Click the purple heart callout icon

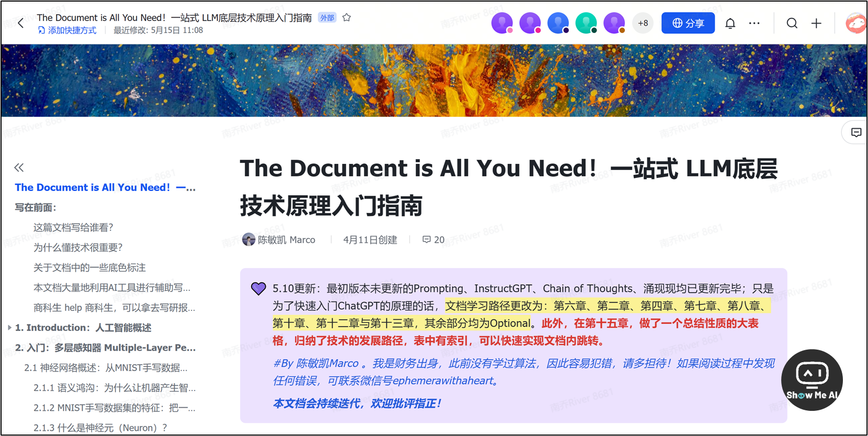point(258,288)
